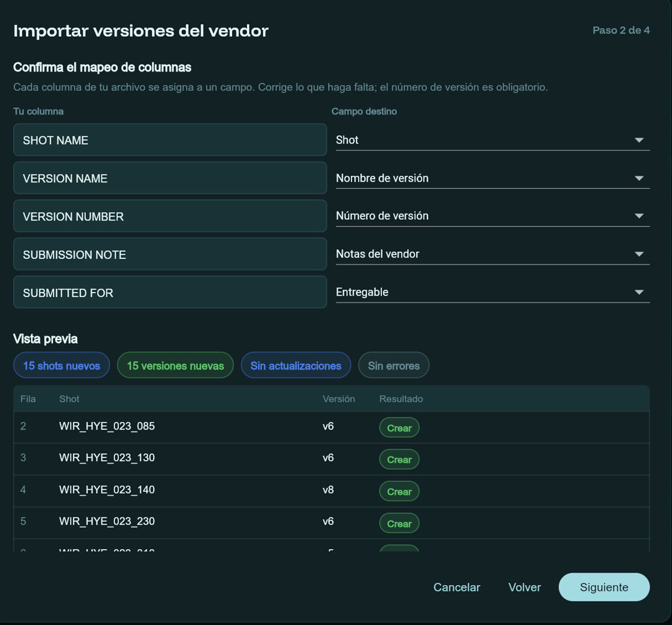Screen dimensions: 672x625
Task: Click the Vista previa heading
Action: 45,339
